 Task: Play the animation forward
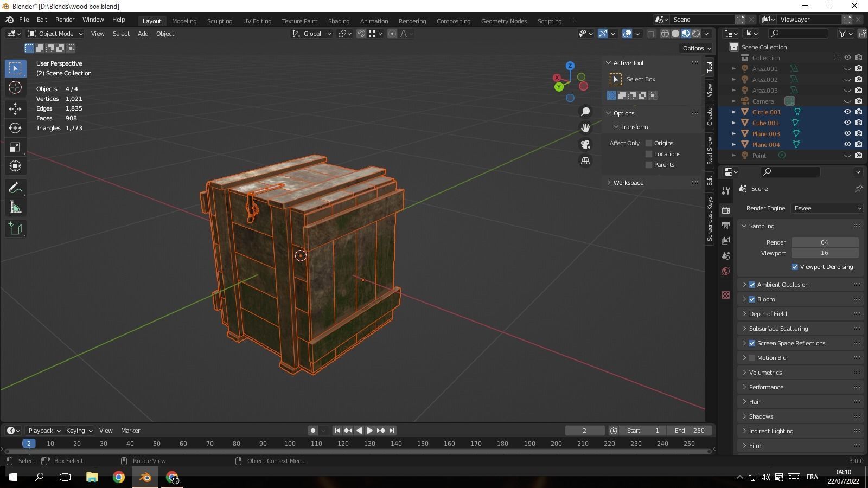(370, 431)
